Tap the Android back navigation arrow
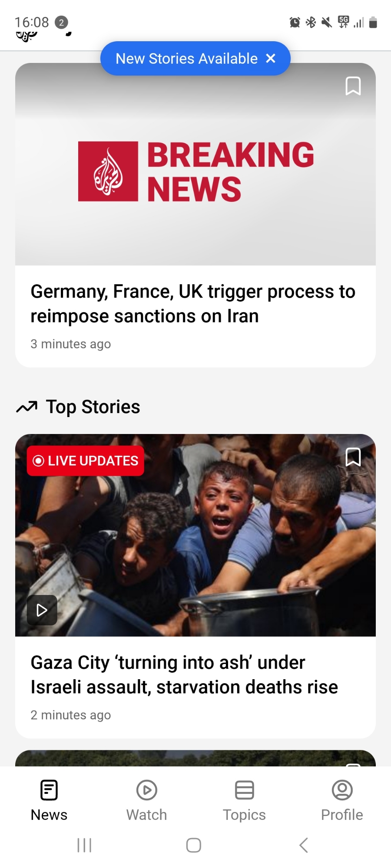Viewport: 391px width, 868px height. click(304, 845)
